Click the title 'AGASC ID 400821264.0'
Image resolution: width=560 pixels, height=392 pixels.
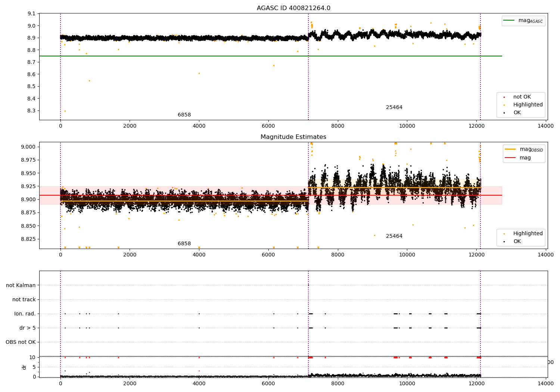293,8
